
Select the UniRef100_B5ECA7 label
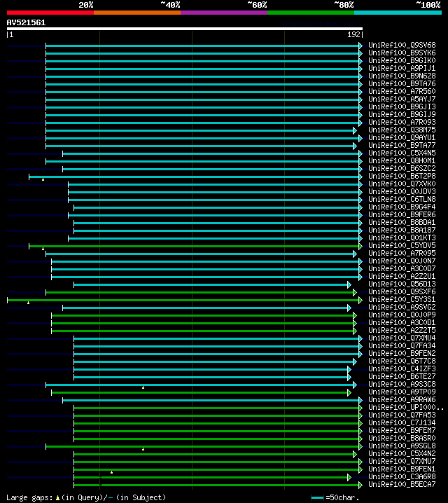402,484
